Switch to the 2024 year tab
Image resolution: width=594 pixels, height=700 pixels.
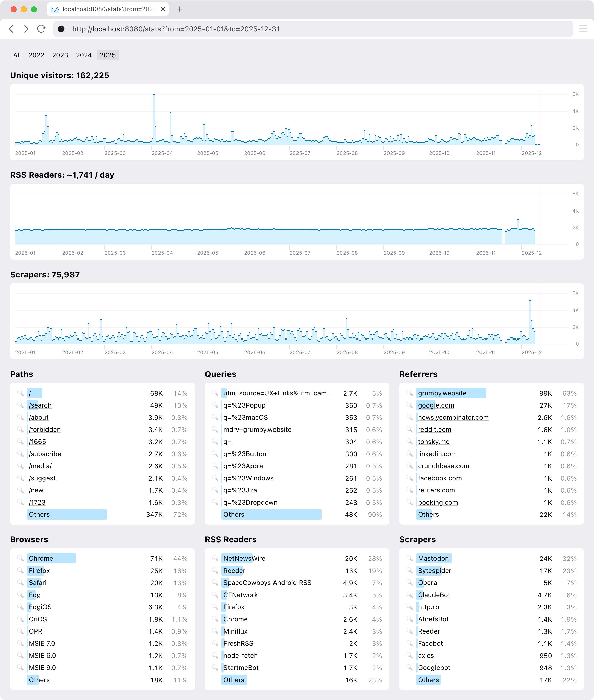84,55
